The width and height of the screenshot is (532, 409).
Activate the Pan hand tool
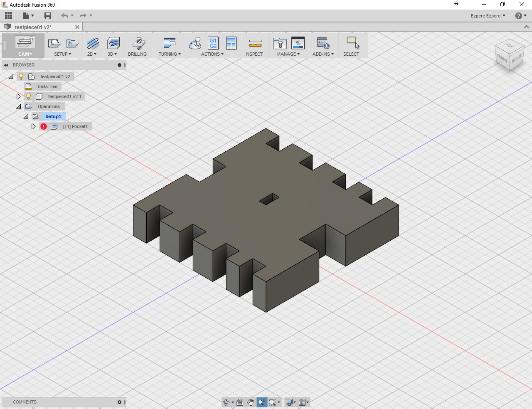coord(251,402)
